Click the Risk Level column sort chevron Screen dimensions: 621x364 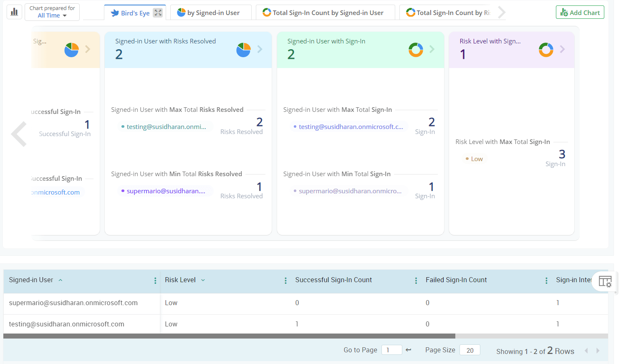(x=203, y=280)
